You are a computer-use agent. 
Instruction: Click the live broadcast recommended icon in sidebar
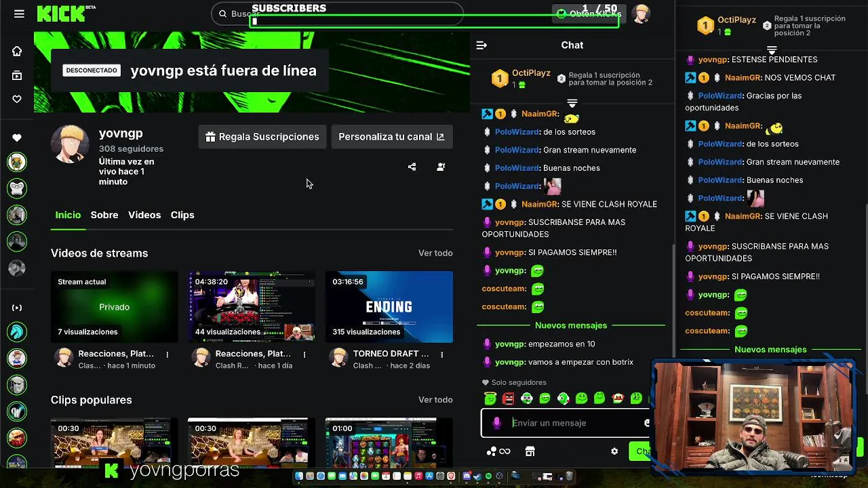click(x=17, y=308)
